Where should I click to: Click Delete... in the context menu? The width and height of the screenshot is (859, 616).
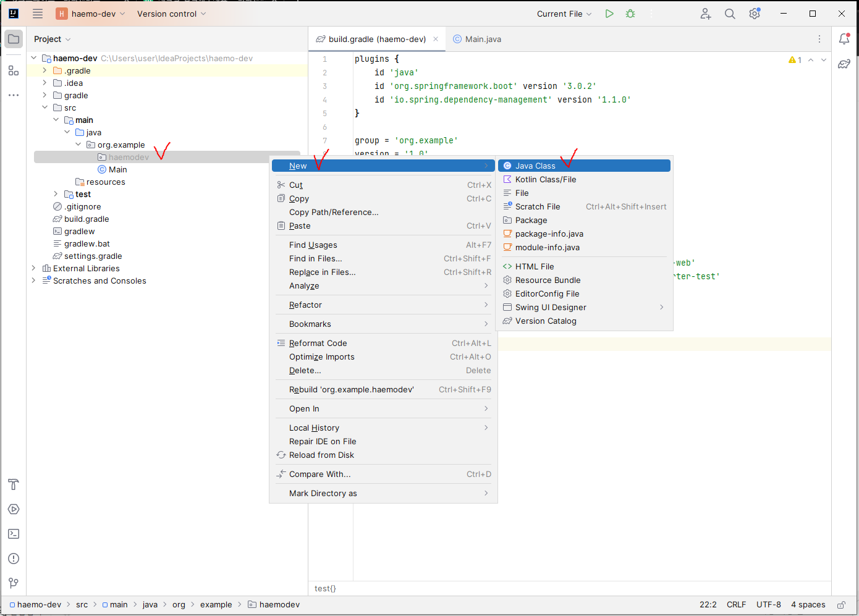(383, 370)
